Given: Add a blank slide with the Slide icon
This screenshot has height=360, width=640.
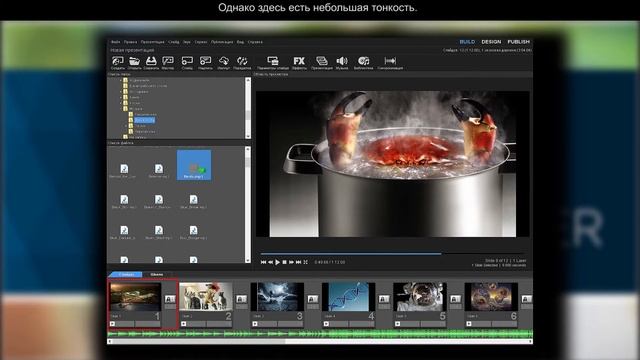Looking at the screenshot, I should (187, 61).
